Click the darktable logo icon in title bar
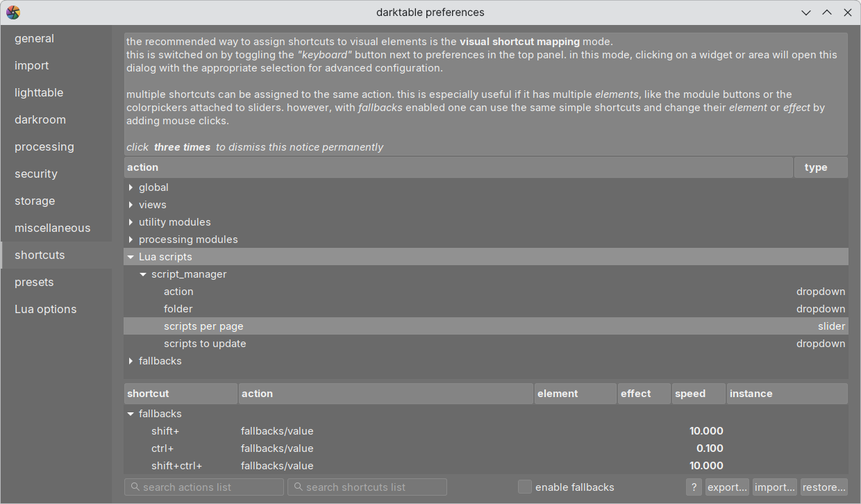This screenshot has width=861, height=504. point(13,12)
